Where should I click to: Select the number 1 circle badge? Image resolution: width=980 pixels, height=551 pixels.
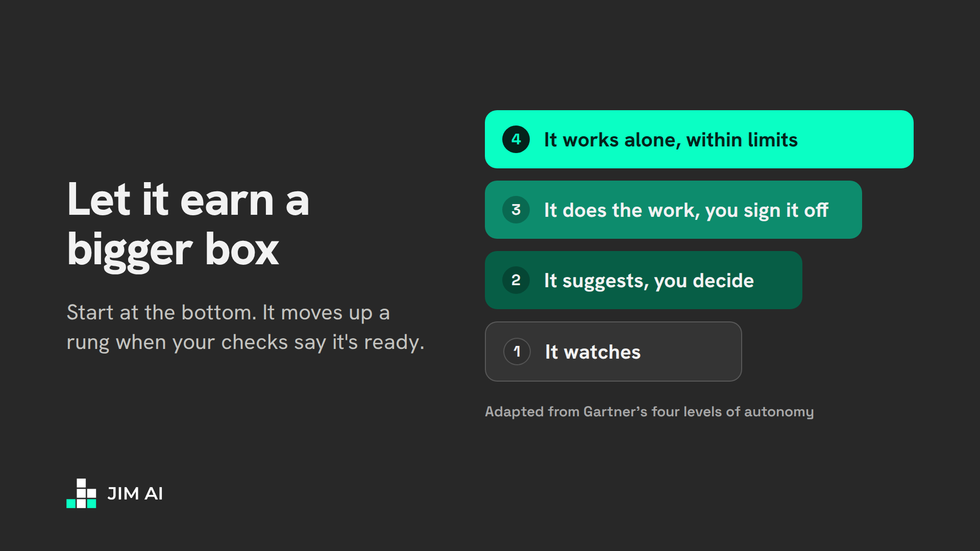517,352
